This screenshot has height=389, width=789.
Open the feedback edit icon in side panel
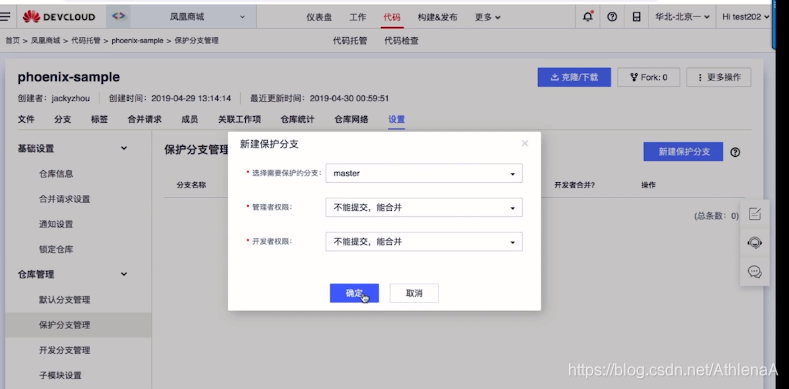pos(754,214)
